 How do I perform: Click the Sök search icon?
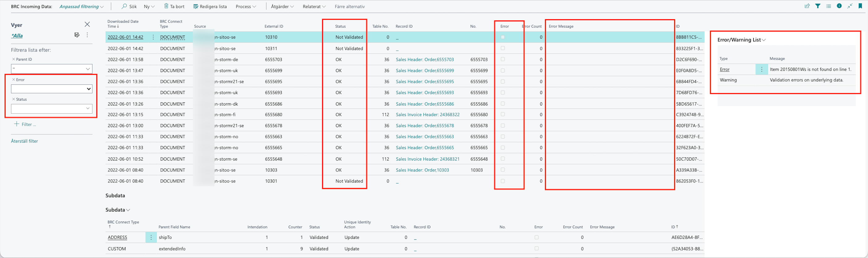[124, 6]
